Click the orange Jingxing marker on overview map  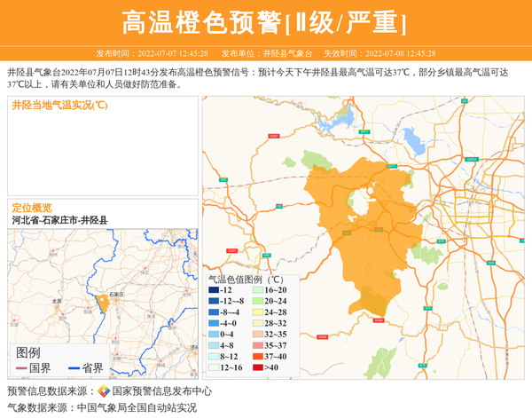click(x=103, y=304)
